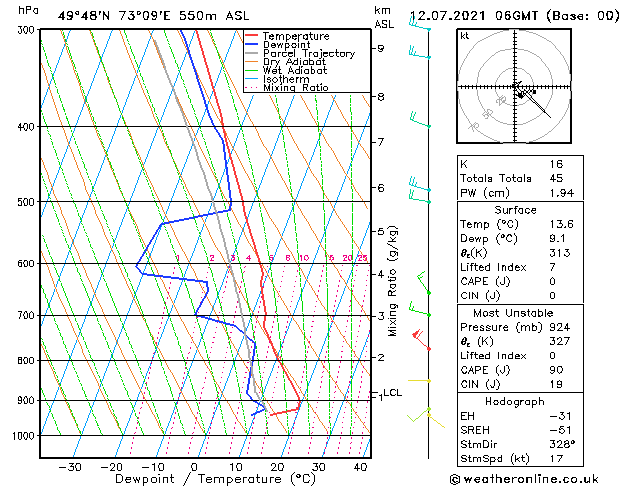
Task: Click the 'StmDir' label
Action: click(x=479, y=444)
